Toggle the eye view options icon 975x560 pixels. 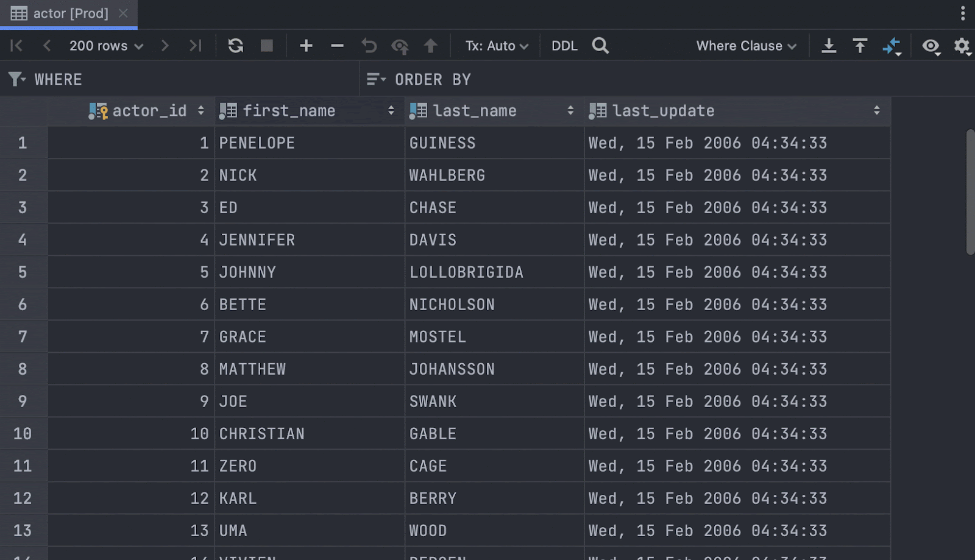931,46
